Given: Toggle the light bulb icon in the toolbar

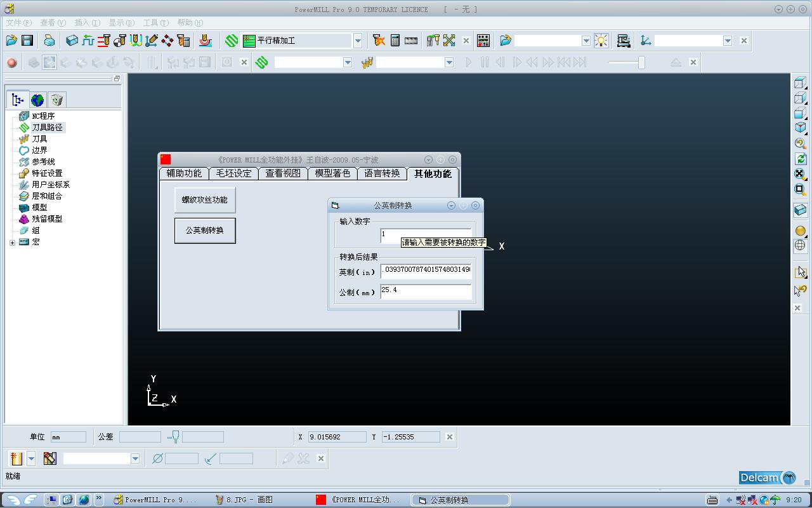Looking at the screenshot, I should pos(601,41).
